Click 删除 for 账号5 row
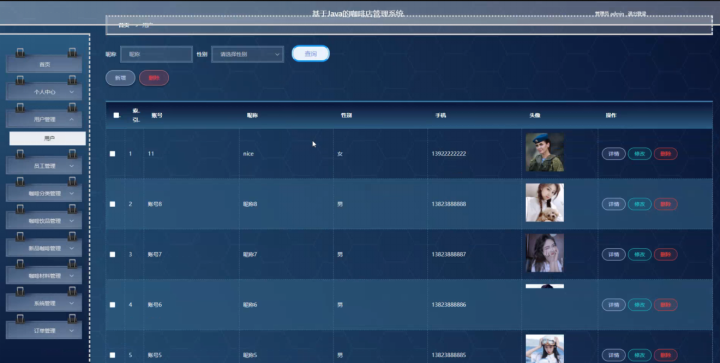Image resolution: width=720 pixels, height=363 pixels. [x=665, y=355]
